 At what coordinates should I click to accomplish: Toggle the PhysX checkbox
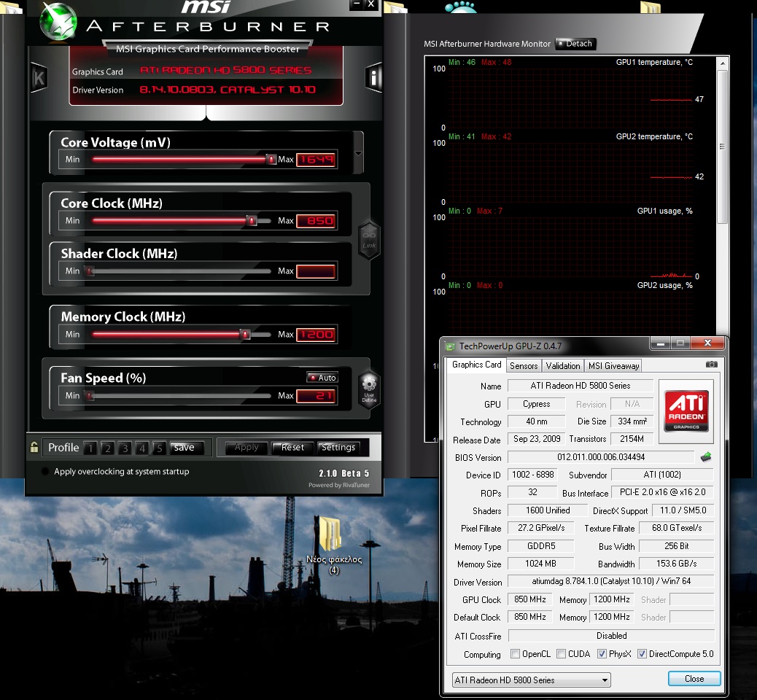(602, 653)
